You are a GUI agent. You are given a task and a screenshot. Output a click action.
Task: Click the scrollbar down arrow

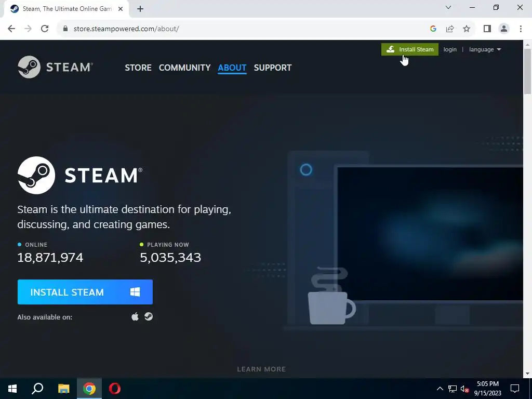pos(528,374)
